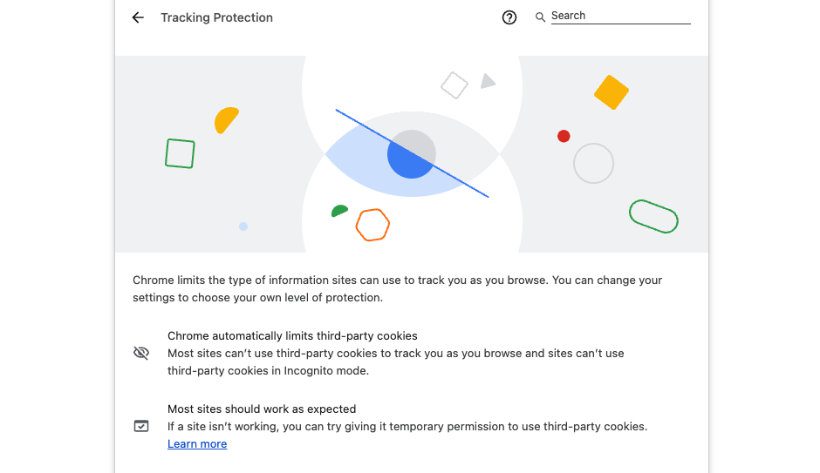
Task: Click the green pill outline shape
Action: [x=654, y=216]
